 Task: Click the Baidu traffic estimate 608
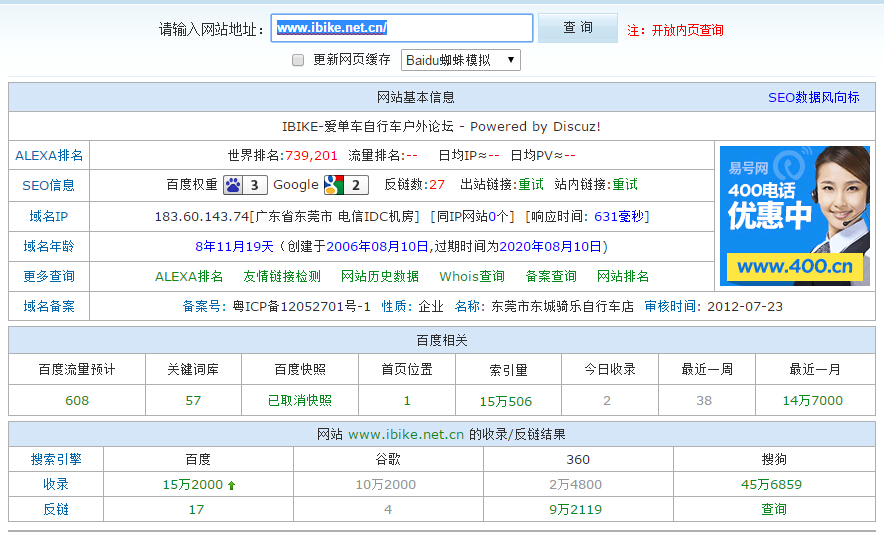77,401
